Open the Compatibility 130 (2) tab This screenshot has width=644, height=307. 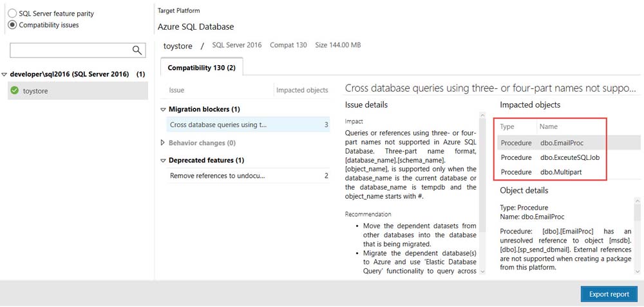point(202,68)
